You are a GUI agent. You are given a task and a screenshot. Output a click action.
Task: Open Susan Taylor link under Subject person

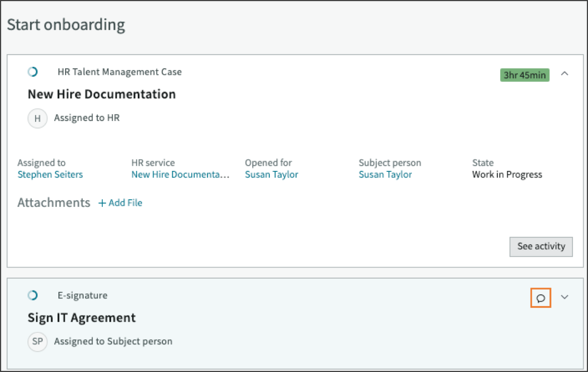[x=385, y=175]
